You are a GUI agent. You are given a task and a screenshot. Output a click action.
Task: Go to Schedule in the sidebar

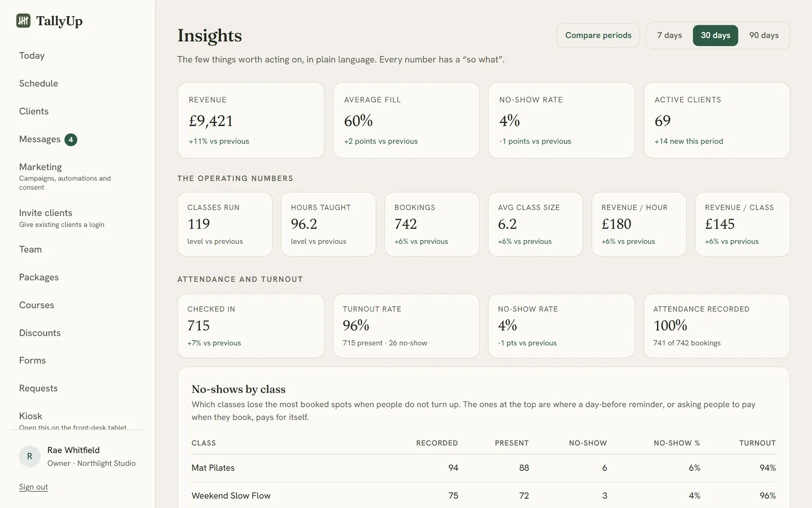point(39,84)
